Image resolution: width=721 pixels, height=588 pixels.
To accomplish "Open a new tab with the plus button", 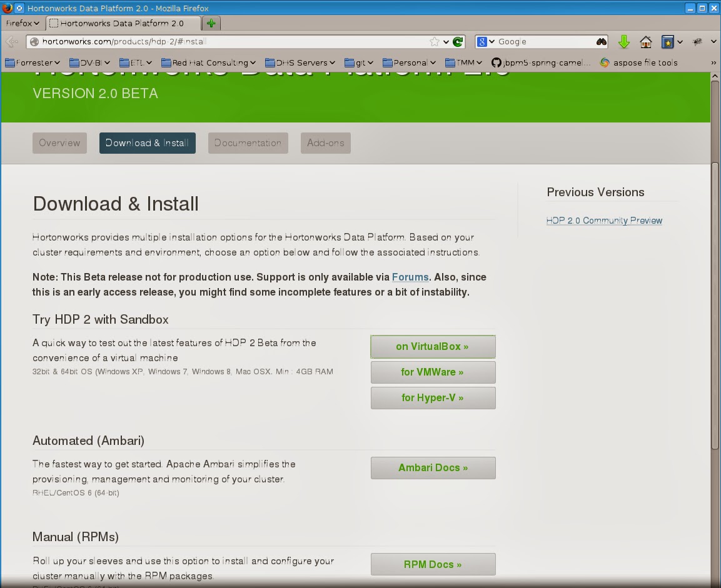I will [x=211, y=23].
